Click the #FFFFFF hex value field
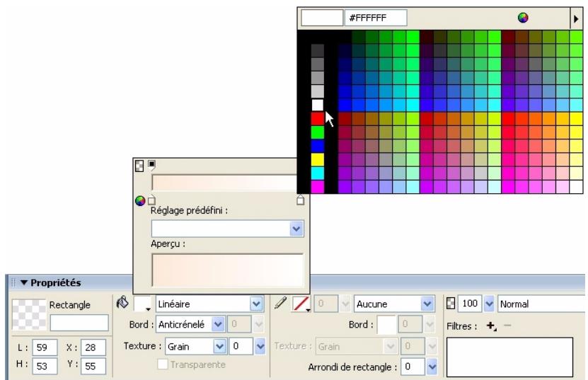This screenshot has width=588, height=380. point(376,18)
